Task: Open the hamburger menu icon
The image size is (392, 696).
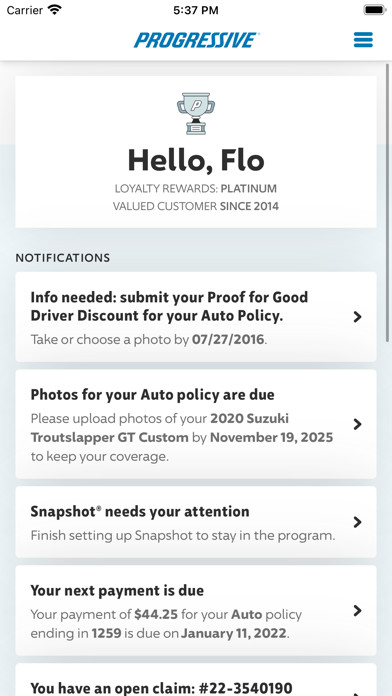Action: [x=363, y=40]
